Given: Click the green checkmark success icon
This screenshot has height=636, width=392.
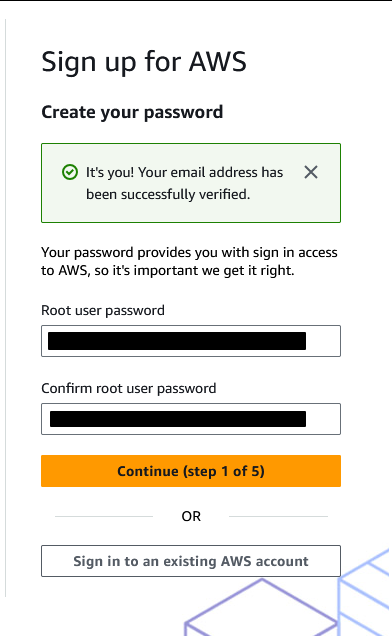Looking at the screenshot, I should [x=70, y=172].
